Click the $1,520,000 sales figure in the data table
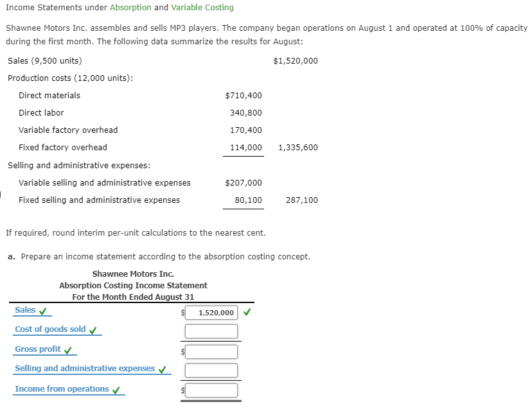532x409 pixels. [x=296, y=61]
